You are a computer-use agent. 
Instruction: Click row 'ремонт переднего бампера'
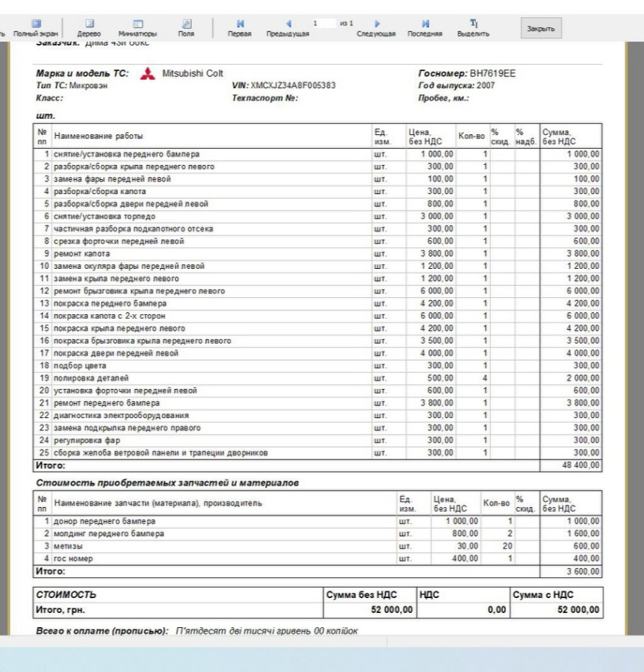317,402
